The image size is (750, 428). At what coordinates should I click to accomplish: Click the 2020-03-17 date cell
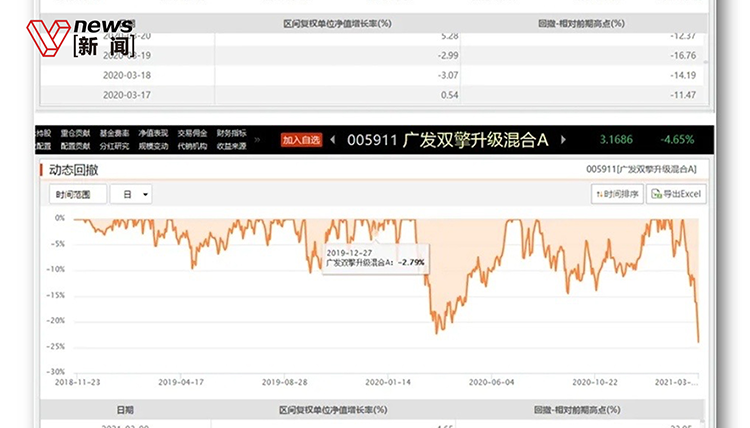[x=127, y=95]
